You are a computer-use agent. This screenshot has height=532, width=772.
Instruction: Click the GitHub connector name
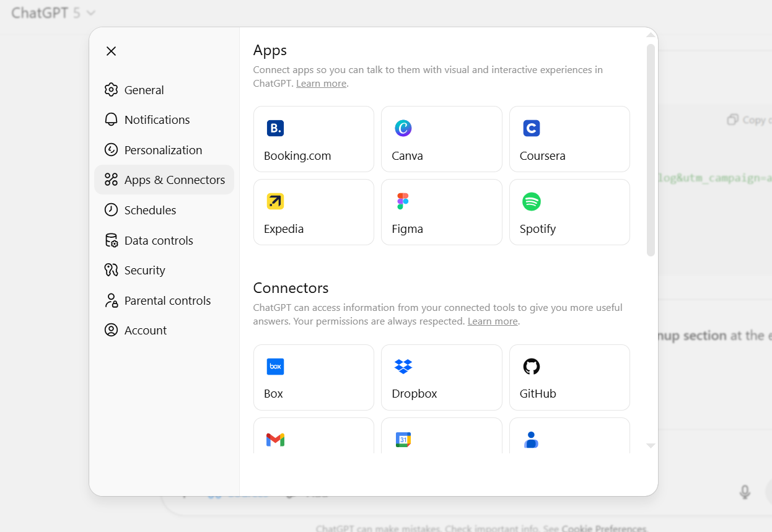pos(538,394)
